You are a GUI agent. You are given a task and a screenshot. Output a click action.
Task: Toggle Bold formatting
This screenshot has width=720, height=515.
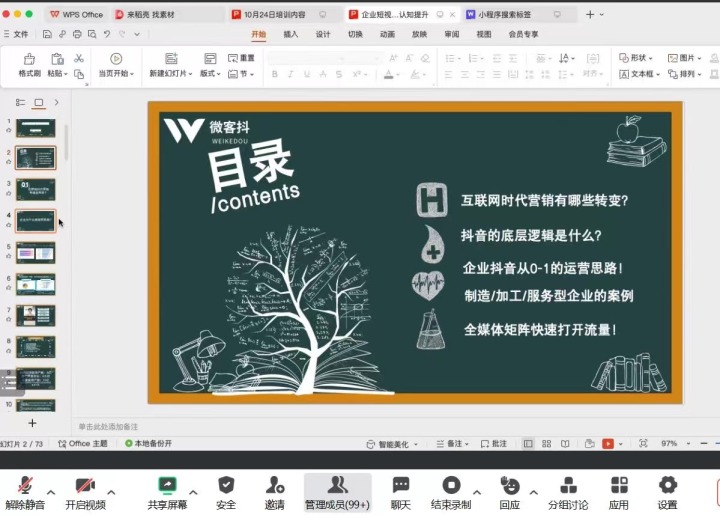275,74
